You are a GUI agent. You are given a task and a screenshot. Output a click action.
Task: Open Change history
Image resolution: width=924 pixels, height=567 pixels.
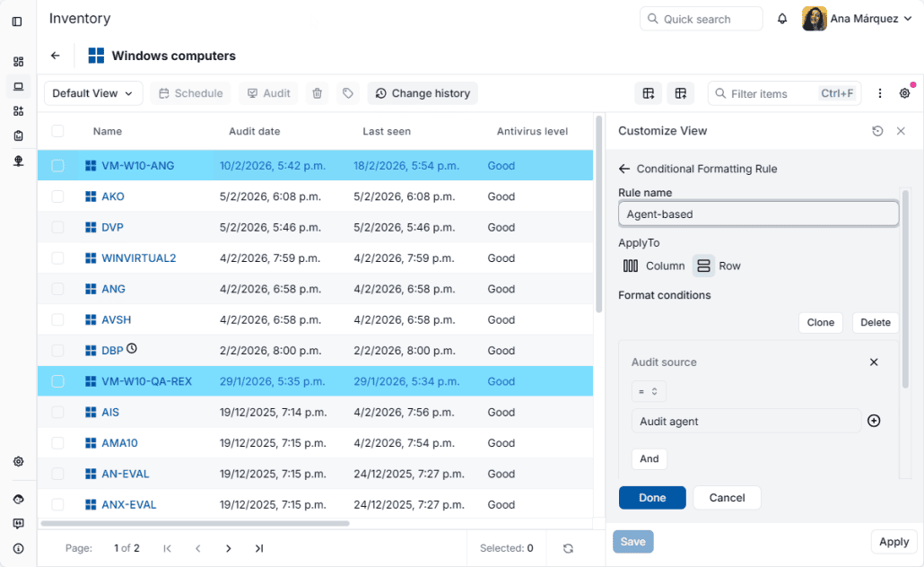point(423,93)
